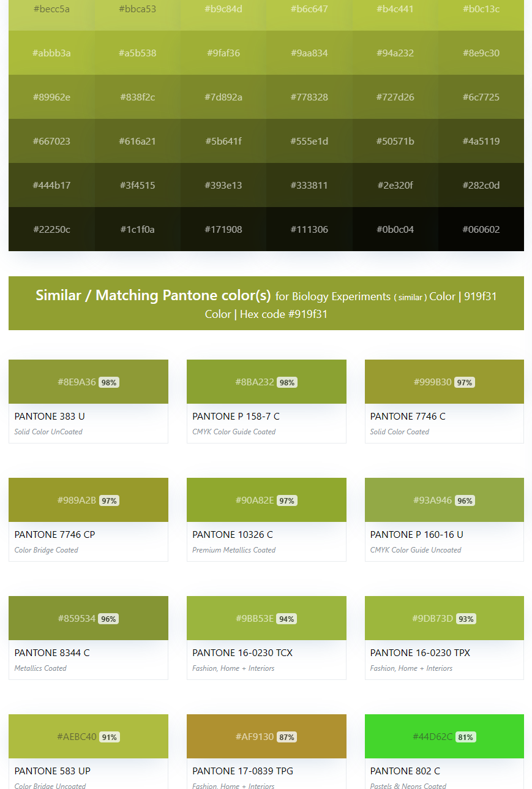Select the #89962e shade
The width and height of the screenshot is (532, 789).
click(51, 97)
